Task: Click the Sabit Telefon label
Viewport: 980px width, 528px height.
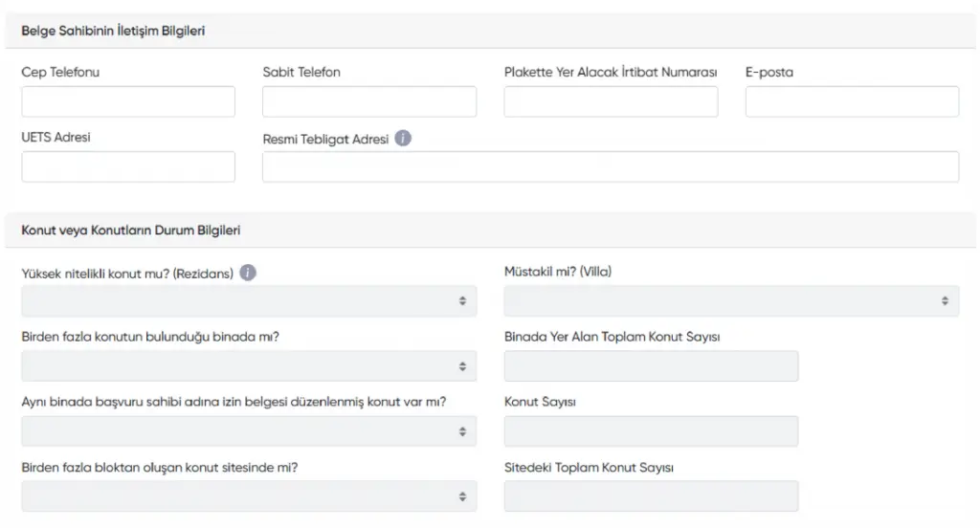Action: pos(301,72)
